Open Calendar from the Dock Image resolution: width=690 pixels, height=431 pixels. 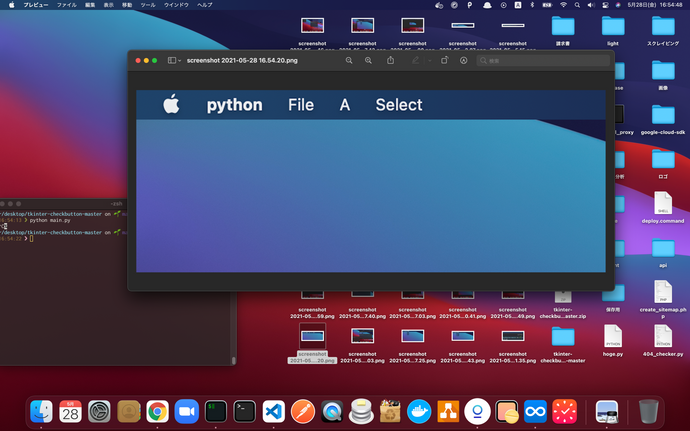coord(70,412)
